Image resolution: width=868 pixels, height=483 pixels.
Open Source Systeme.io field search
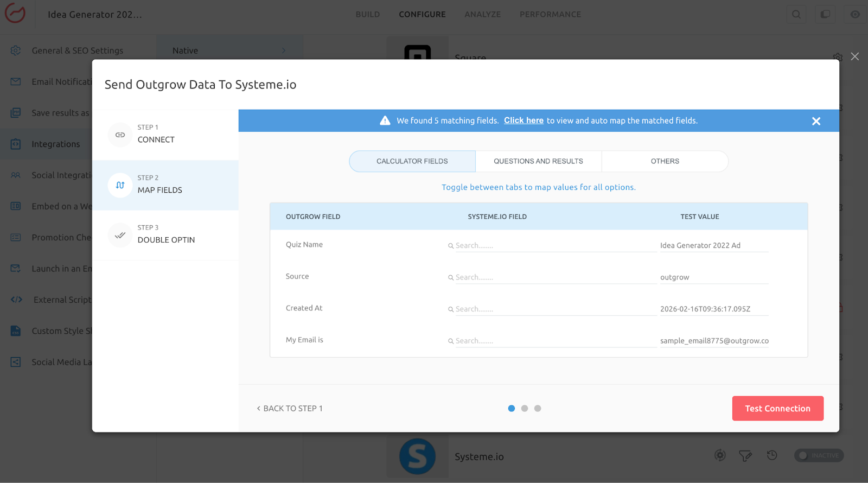pyautogui.click(x=553, y=277)
